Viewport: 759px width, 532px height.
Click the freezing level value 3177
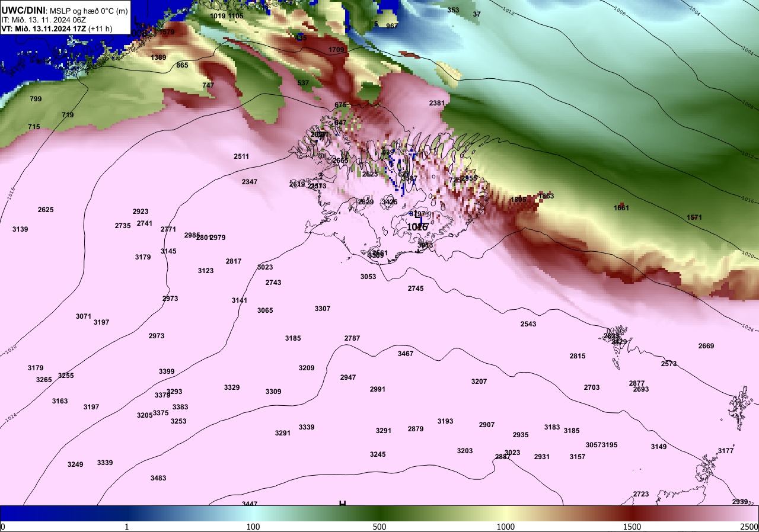click(x=726, y=451)
